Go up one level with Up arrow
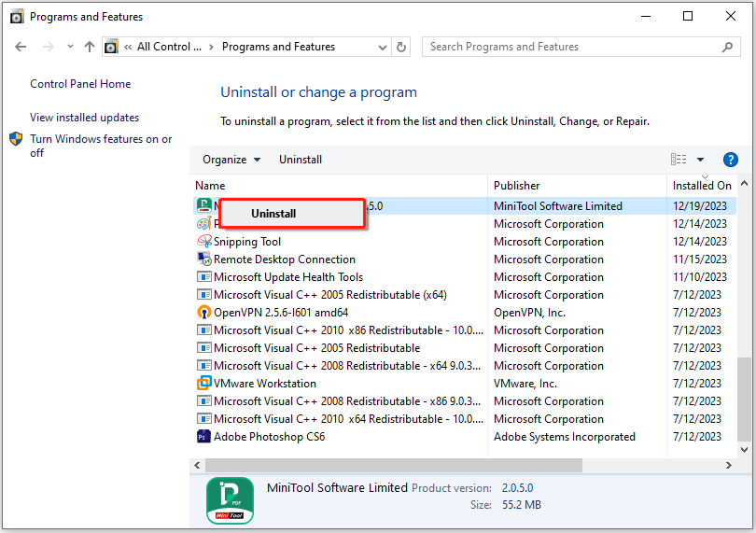 coord(90,47)
